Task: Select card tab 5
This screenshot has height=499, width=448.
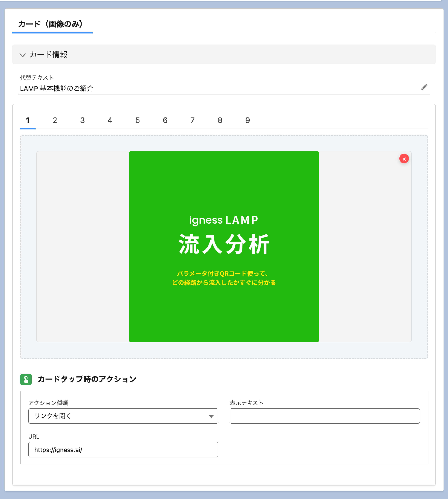Action: [138, 120]
